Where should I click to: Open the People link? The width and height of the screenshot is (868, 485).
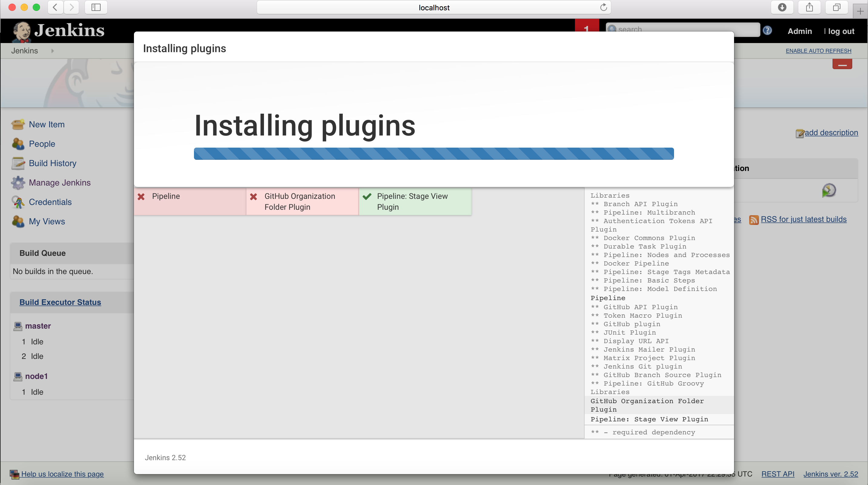click(42, 144)
